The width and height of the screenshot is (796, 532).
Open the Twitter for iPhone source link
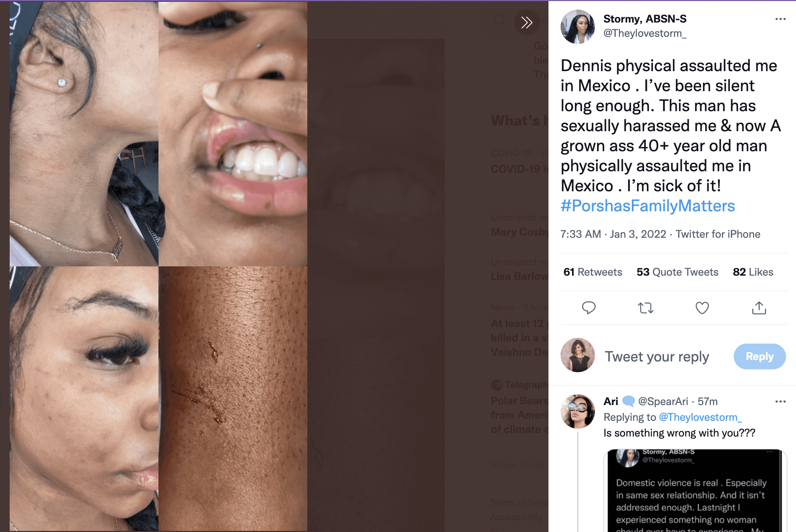click(718, 234)
